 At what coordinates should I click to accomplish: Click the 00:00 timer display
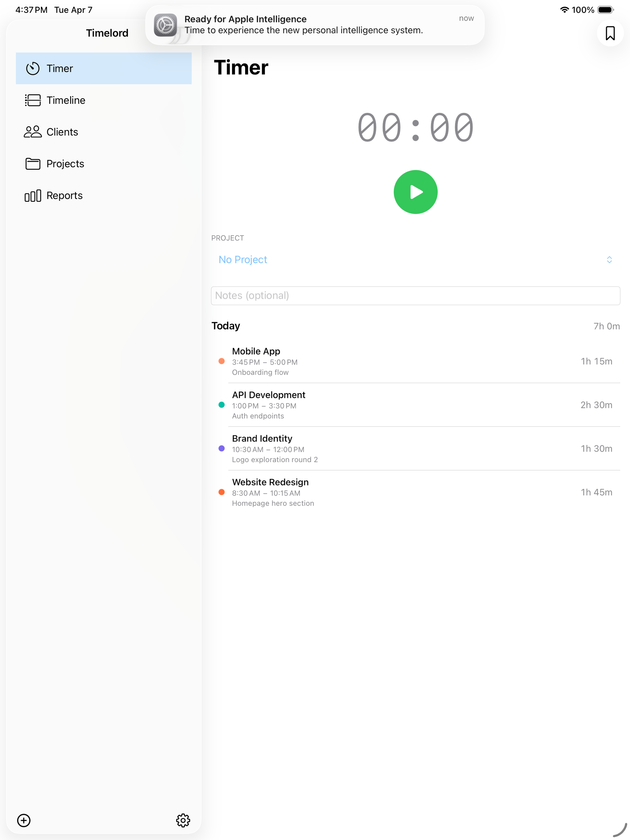click(x=415, y=127)
